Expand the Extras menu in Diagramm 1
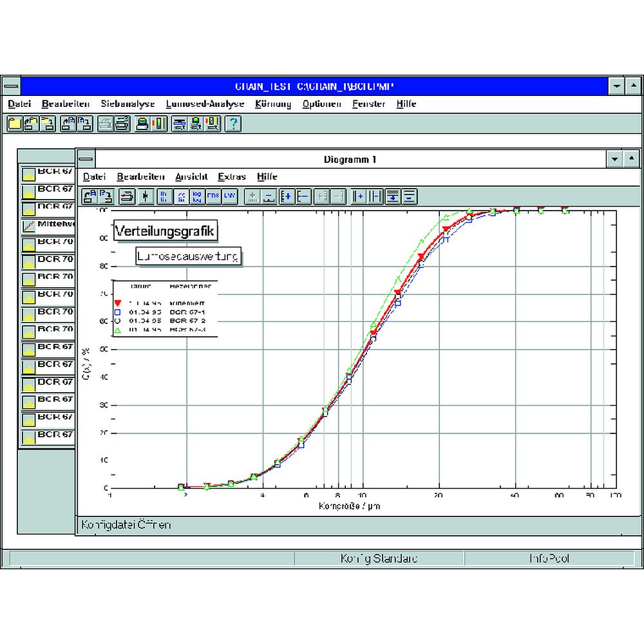 click(232, 177)
